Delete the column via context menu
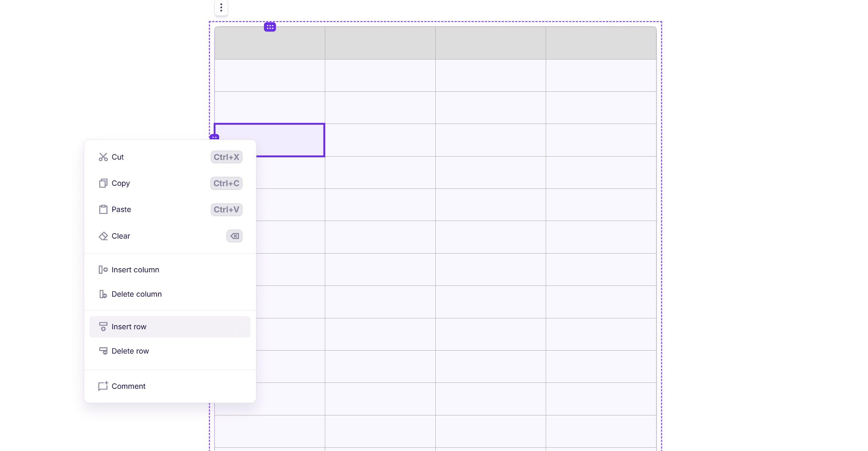 (x=170, y=294)
